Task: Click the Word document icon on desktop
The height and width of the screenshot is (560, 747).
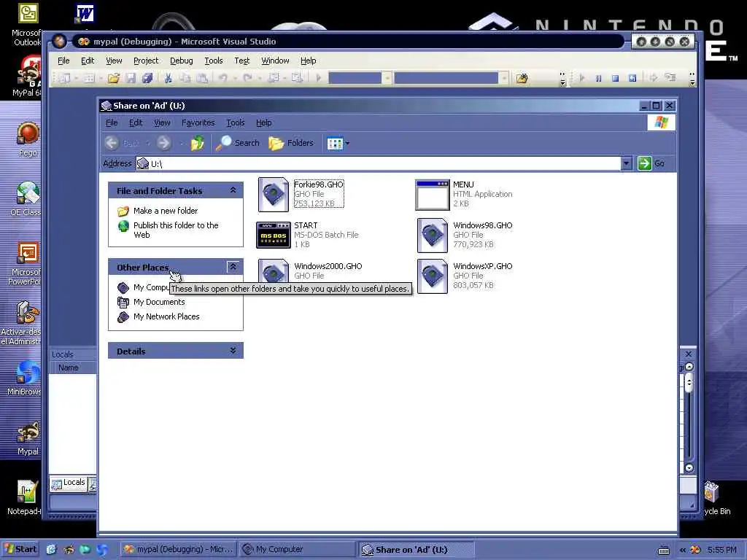Action: pos(85,15)
